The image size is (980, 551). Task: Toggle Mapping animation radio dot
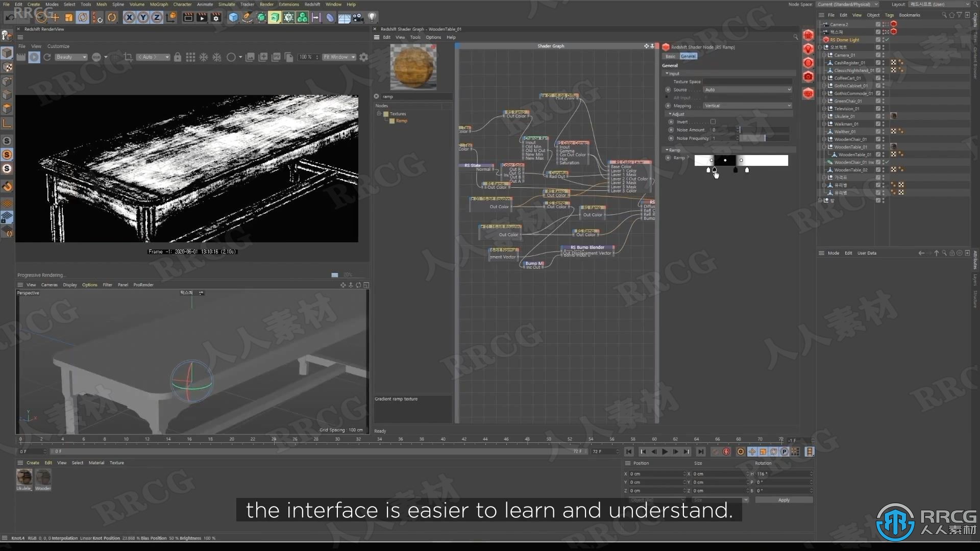(668, 106)
